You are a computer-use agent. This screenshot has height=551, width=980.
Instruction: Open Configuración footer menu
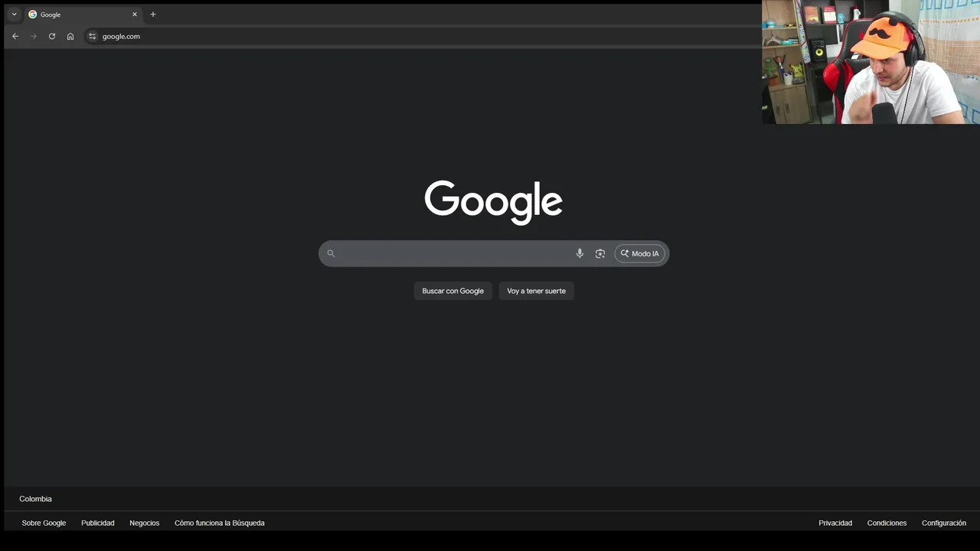(944, 523)
